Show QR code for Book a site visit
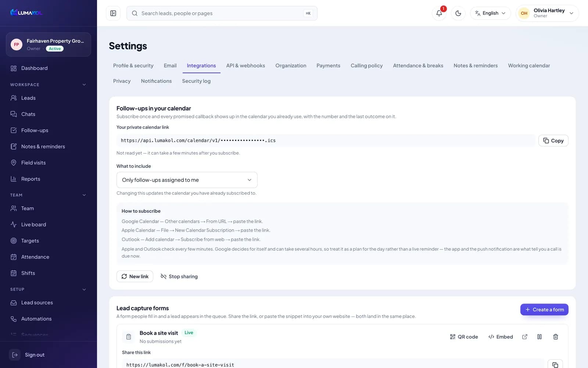The image size is (588, 368). pyautogui.click(x=464, y=337)
